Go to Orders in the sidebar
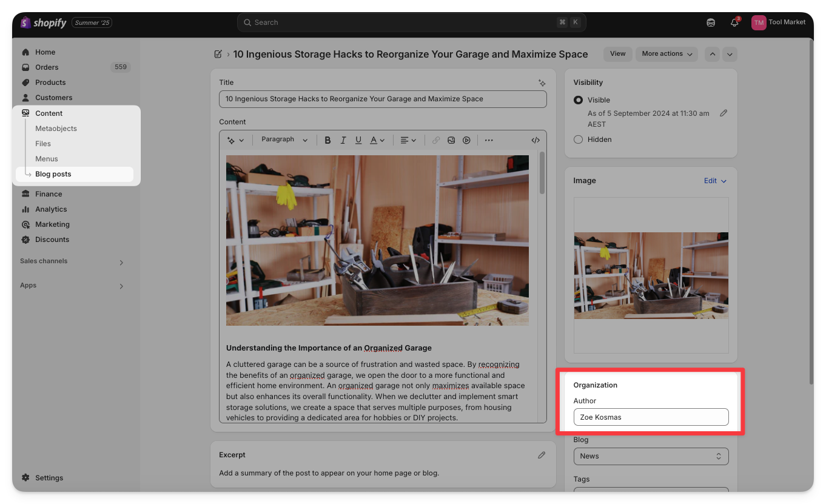826x504 pixels. 47,67
